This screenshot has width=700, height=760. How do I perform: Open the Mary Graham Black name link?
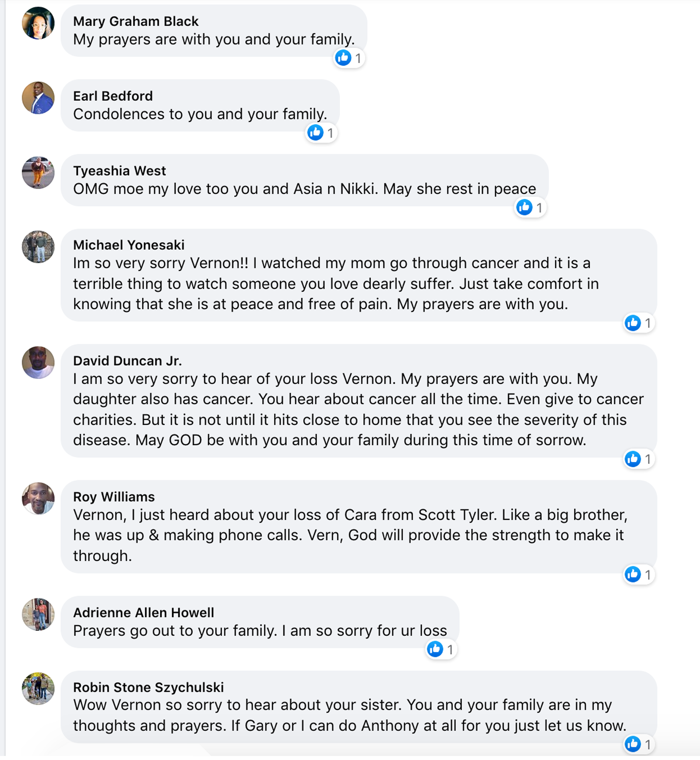[136, 21]
